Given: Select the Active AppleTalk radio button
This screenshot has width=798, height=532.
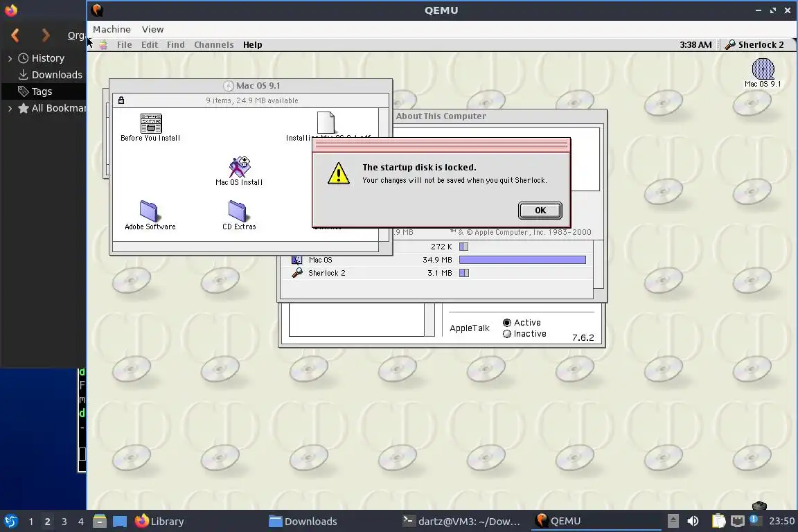Looking at the screenshot, I should pos(507,323).
